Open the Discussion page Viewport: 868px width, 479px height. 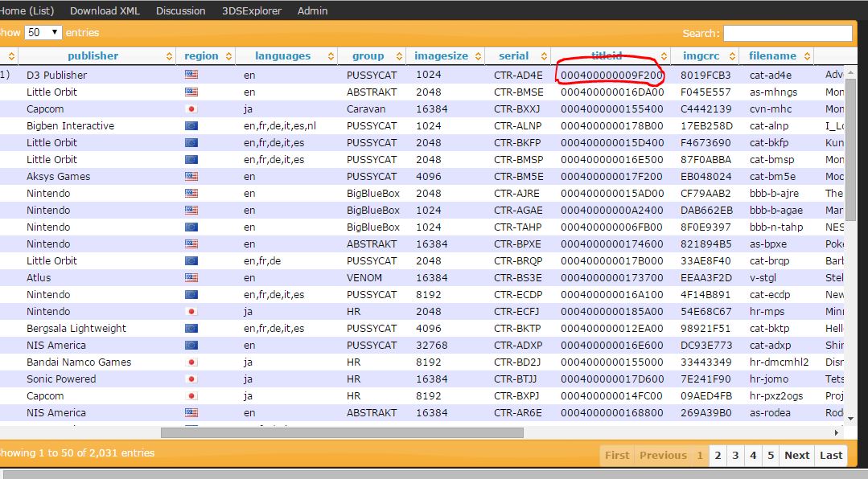point(180,10)
